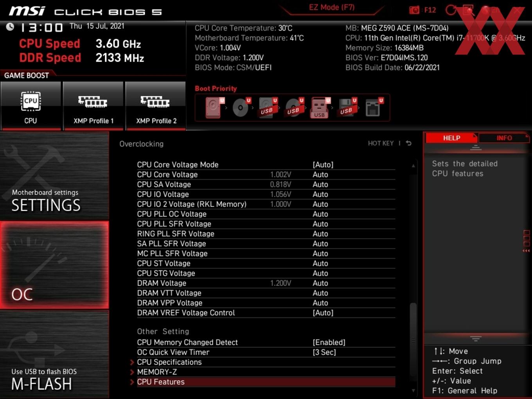Open the SETTINGS motherboard section
Viewport: 532px width, 399px height.
pos(54,176)
